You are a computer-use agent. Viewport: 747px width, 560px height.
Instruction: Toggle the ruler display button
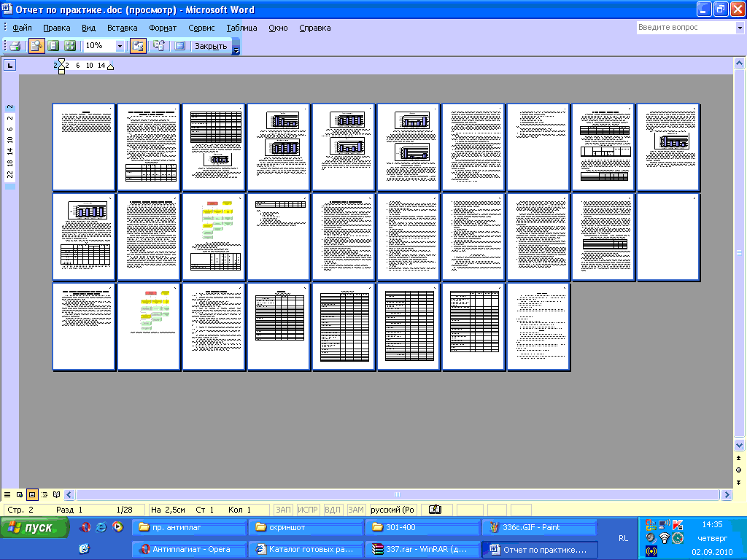[x=138, y=46]
